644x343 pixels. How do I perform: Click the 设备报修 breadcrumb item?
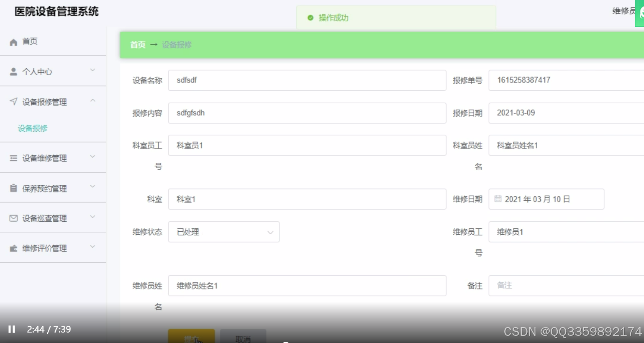pyautogui.click(x=177, y=45)
